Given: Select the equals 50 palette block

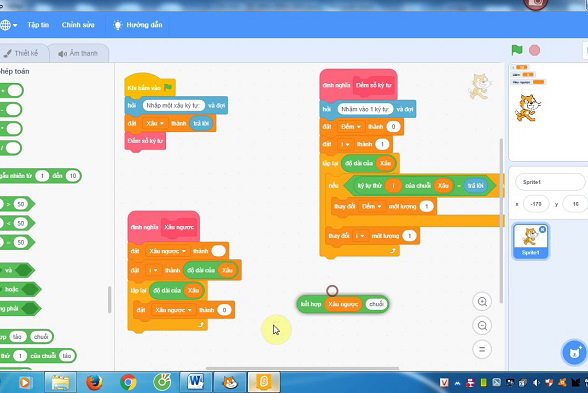Looking at the screenshot, I should (x=17, y=242).
